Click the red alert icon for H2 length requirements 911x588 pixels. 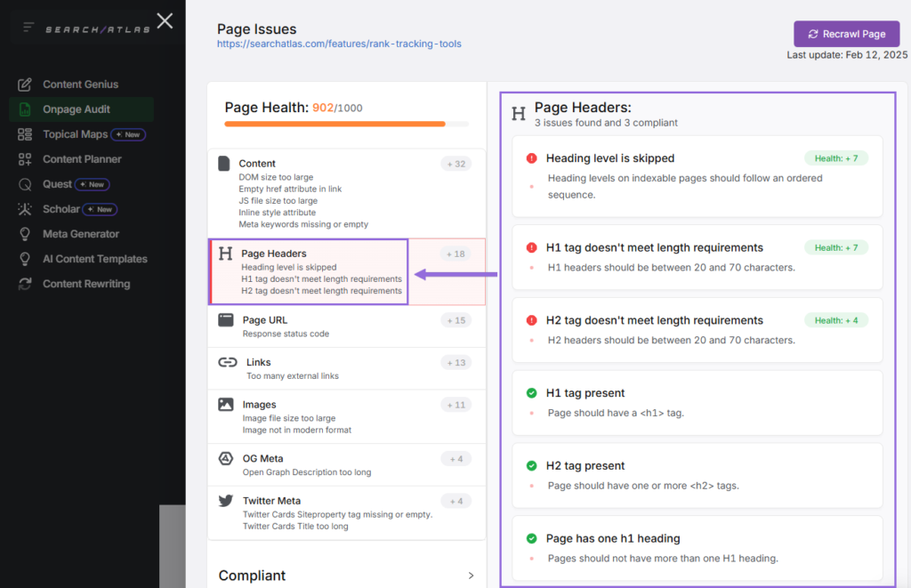coord(531,320)
